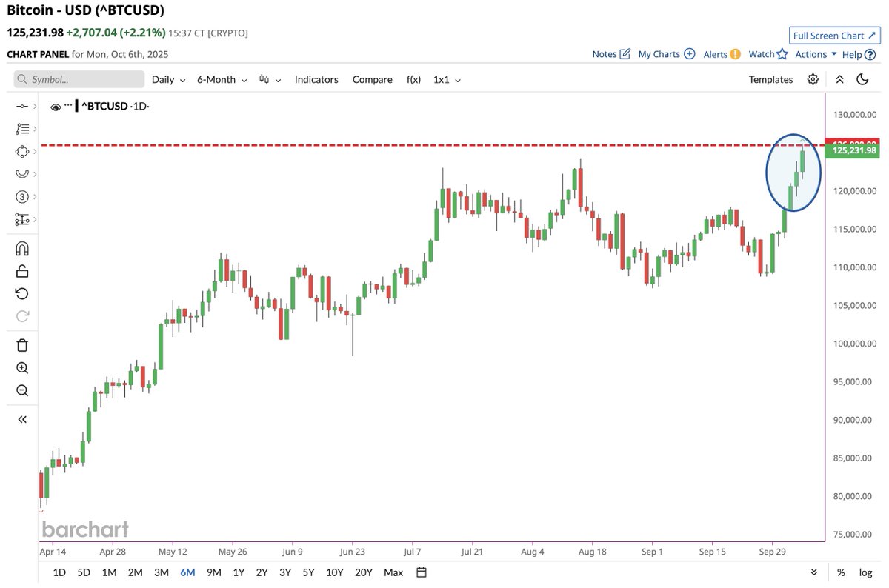Add to My Charts
Viewport: 889px width, 588px height.
point(666,54)
